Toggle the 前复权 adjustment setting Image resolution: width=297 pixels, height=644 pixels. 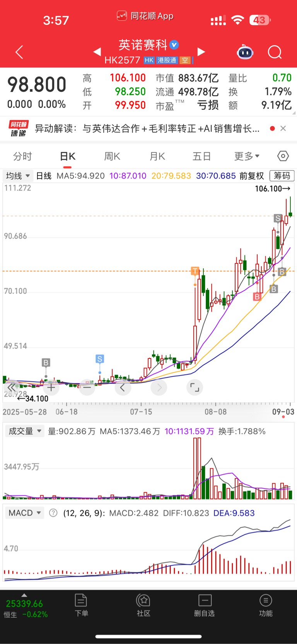pos(252,176)
